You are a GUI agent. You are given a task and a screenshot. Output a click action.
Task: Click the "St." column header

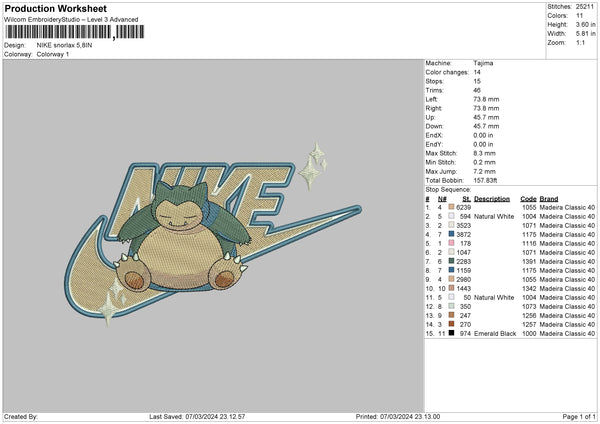coord(466,199)
